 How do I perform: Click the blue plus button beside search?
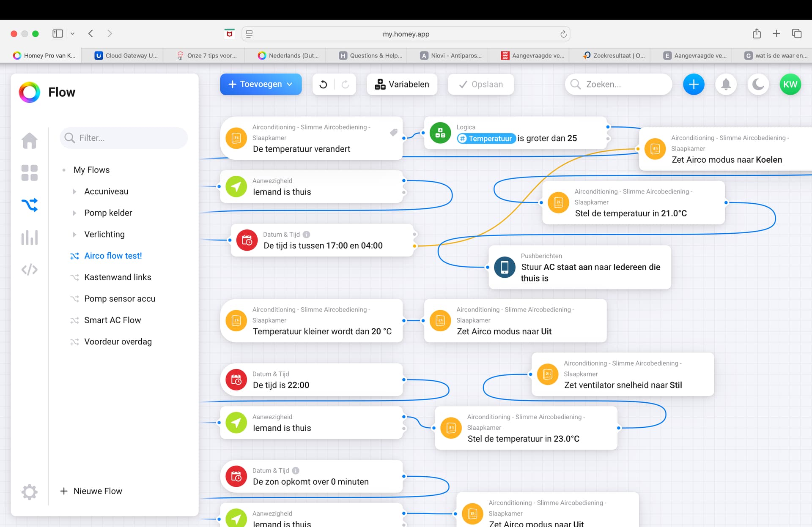click(x=694, y=84)
